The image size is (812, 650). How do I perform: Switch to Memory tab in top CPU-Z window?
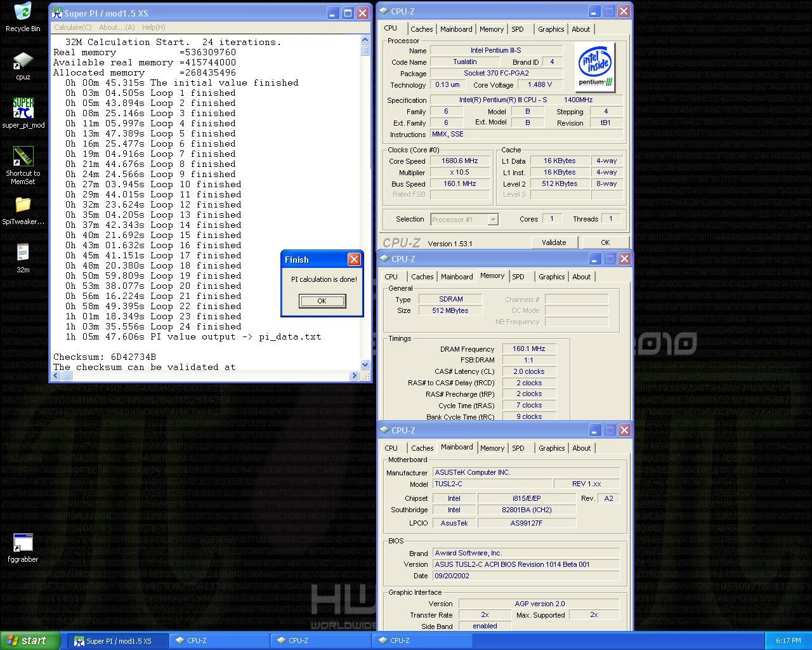(492, 29)
